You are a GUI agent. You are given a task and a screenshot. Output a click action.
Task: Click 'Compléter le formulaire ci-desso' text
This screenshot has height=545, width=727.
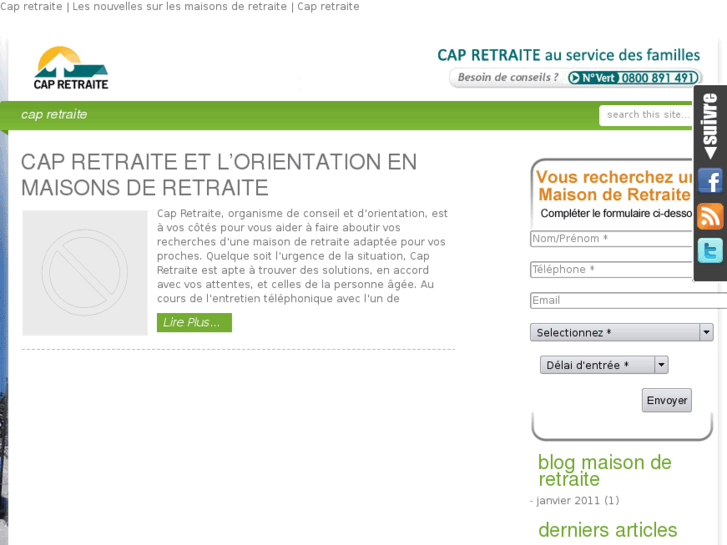[616, 213]
